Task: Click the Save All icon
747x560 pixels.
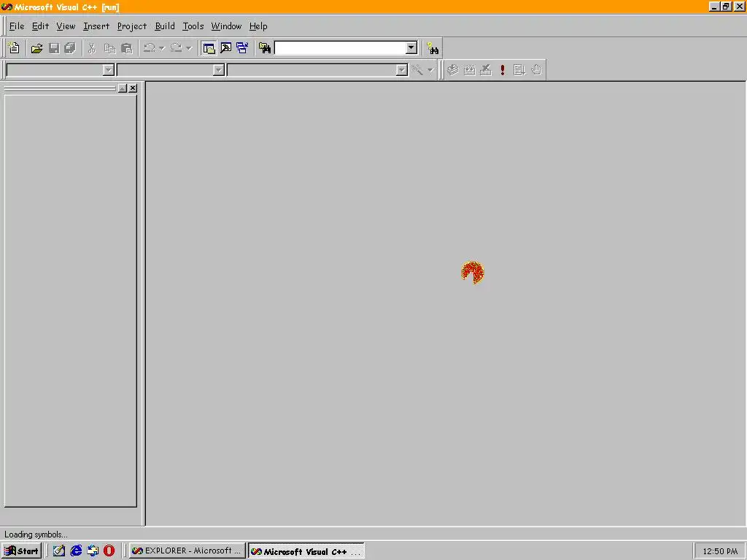Action: [x=70, y=48]
